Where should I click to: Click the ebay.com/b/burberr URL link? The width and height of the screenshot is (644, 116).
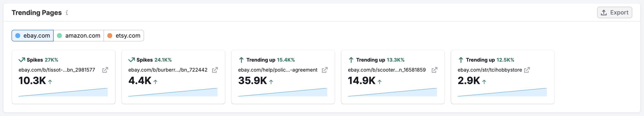pos(168,70)
